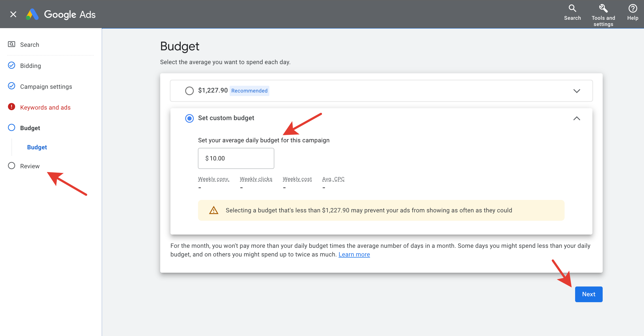The height and width of the screenshot is (336, 644).
Task: Open Campaign settings step in sidebar
Action: click(x=46, y=87)
